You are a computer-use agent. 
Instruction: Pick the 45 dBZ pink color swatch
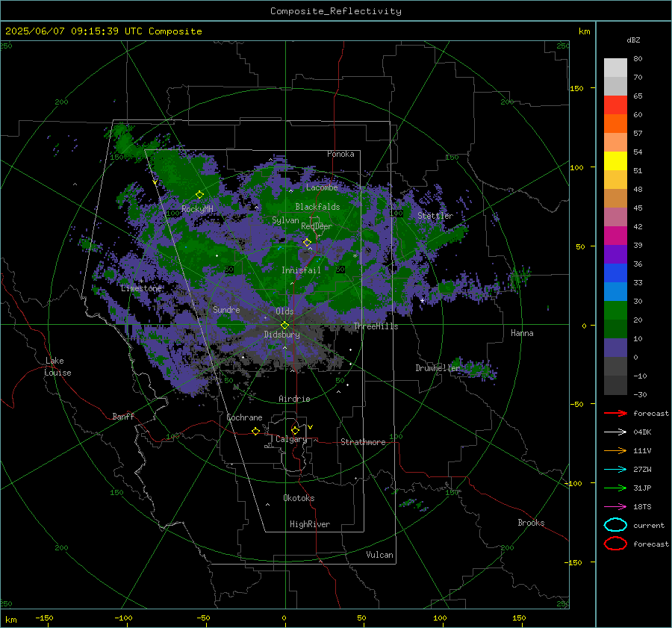pyautogui.click(x=615, y=217)
